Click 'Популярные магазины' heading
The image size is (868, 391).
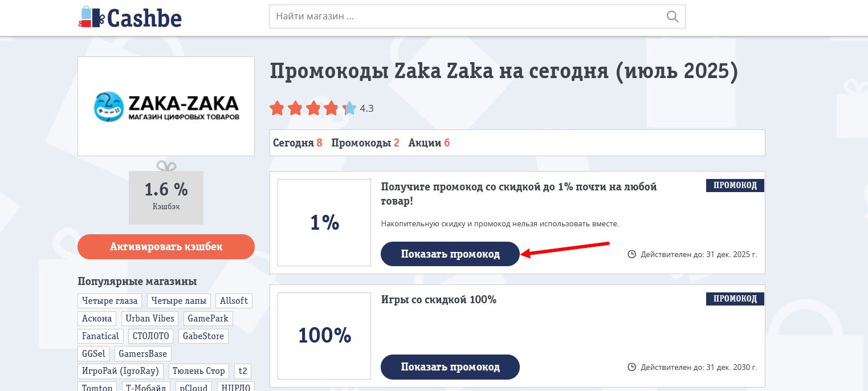137,282
